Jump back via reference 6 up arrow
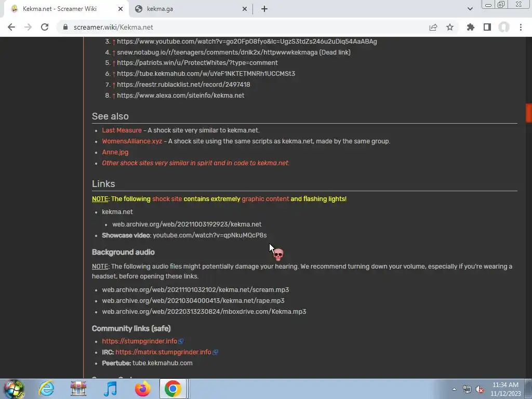 coord(114,74)
